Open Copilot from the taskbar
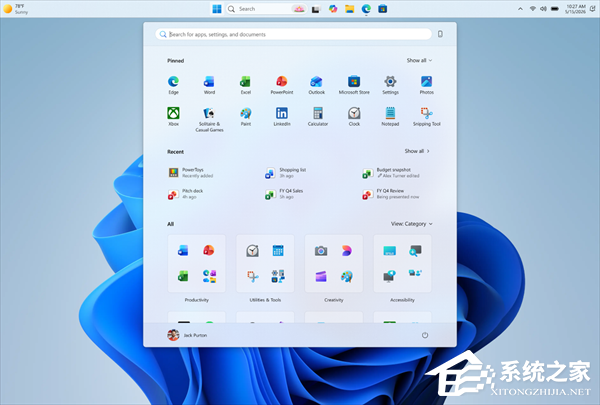This screenshot has width=600, height=405. (x=333, y=9)
